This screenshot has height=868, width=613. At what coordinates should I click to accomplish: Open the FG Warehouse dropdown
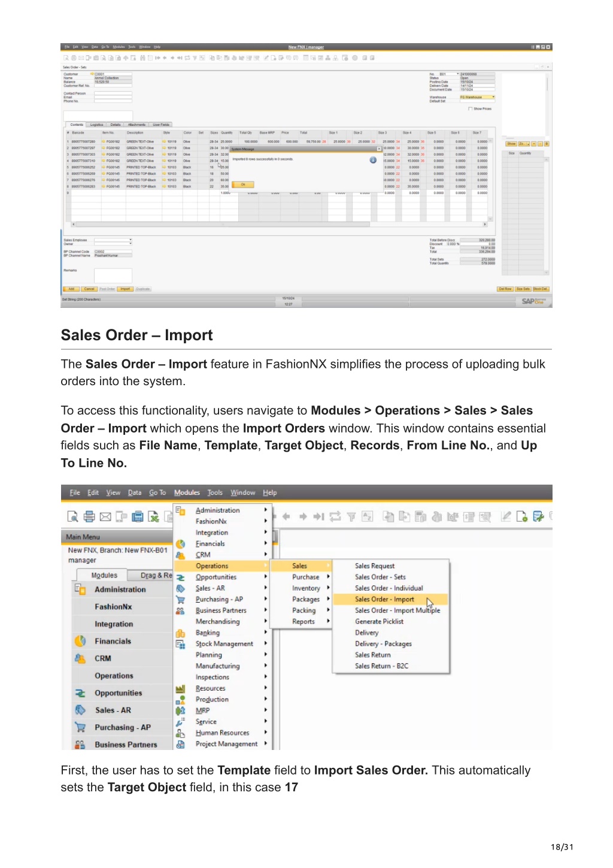pos(493,97)
